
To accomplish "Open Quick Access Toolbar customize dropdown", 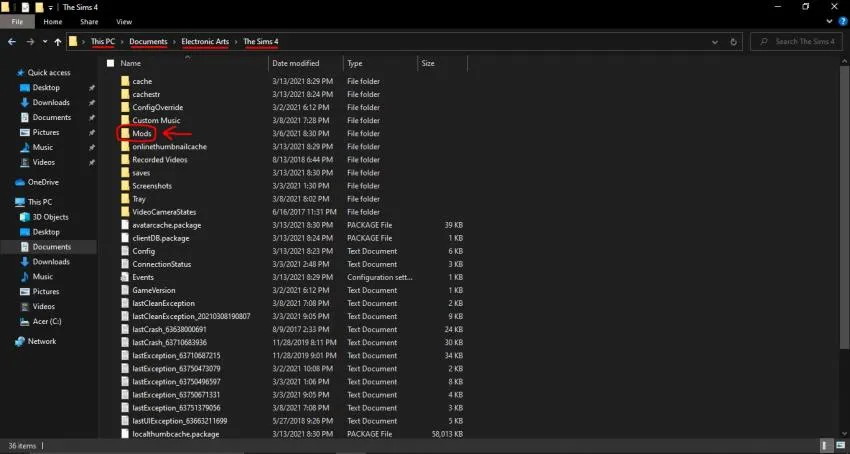I will pyautogui.click(x=50, y=7).
